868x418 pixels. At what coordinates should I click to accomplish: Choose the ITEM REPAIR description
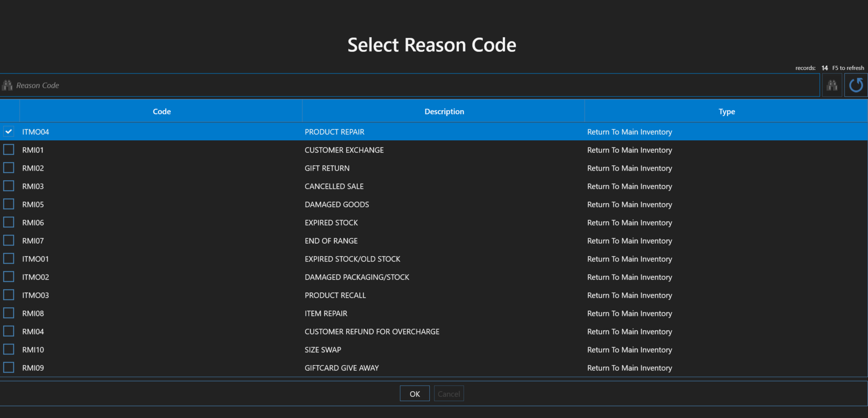pyautogui.click(x=326, y=313)
